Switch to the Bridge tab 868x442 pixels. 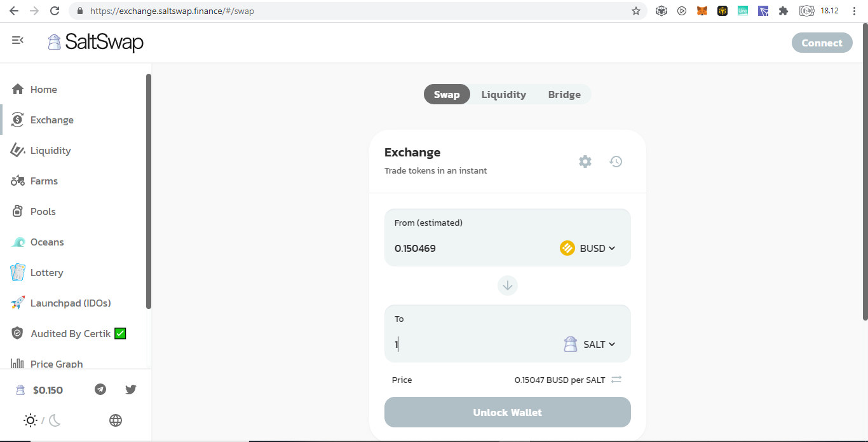[564, 94]
